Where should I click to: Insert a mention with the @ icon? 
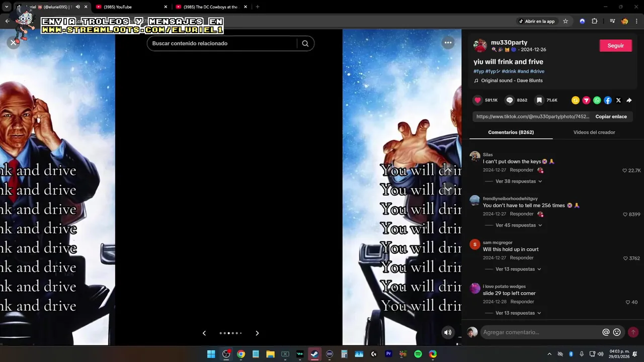pyautogui.click(x=606, y=332)
